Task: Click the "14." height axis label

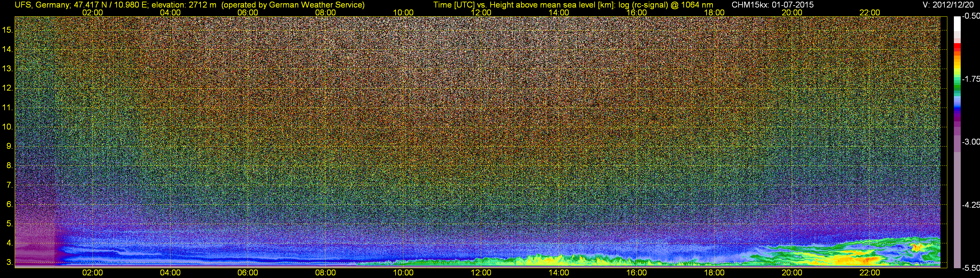Action: pyautogui.click(x=8, y=49)
